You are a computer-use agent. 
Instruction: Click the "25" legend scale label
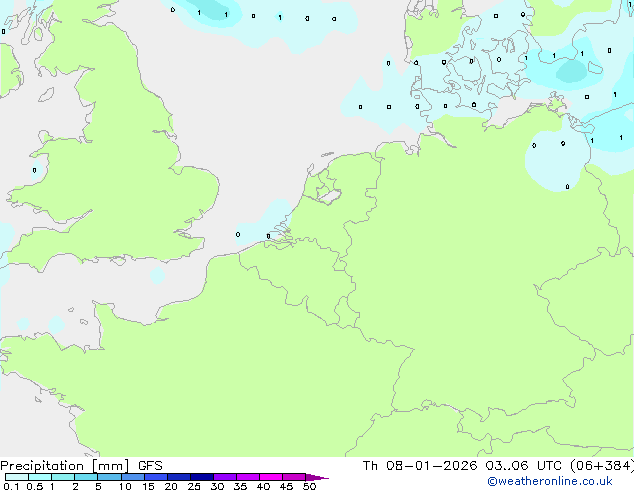click(194, 486)
